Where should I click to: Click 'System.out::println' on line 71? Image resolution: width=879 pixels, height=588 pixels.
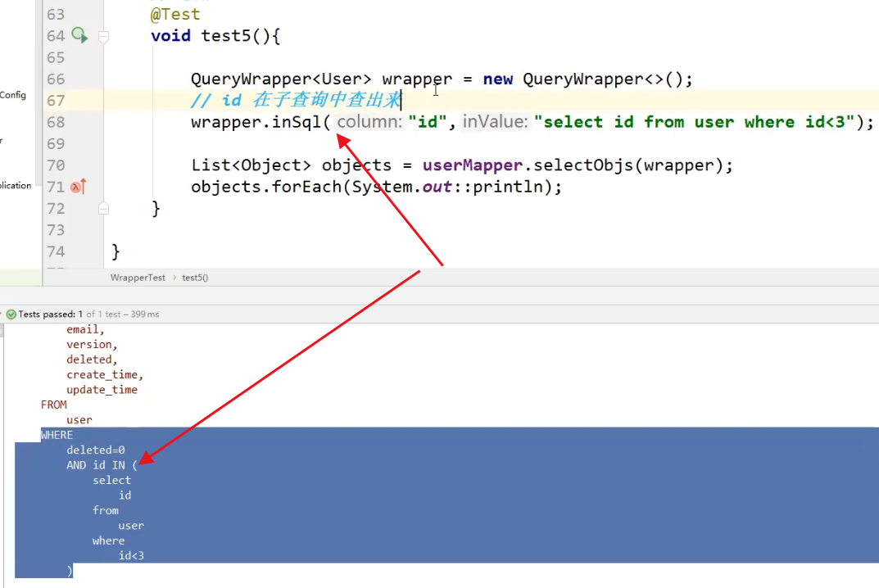448,187
